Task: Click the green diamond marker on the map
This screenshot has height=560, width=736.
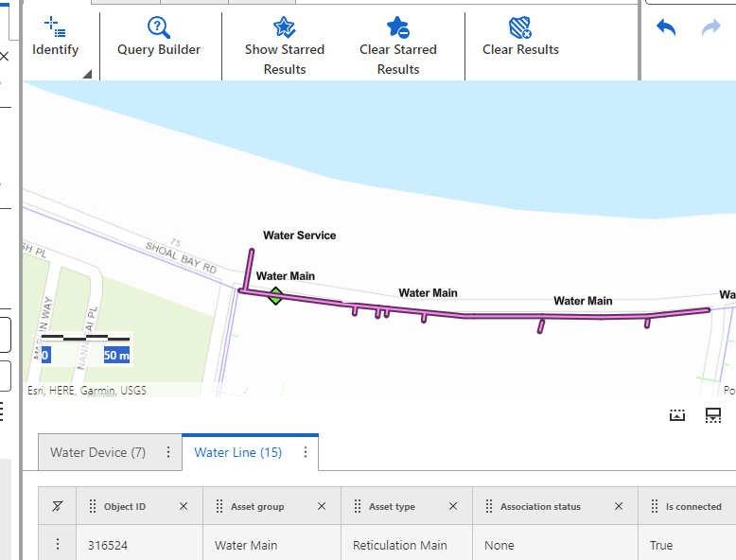Action: 275,296
